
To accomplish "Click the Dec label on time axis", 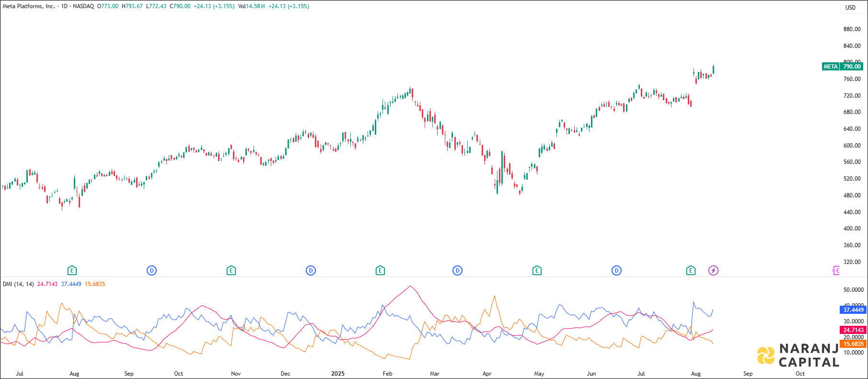I will [x=285, y=374].
